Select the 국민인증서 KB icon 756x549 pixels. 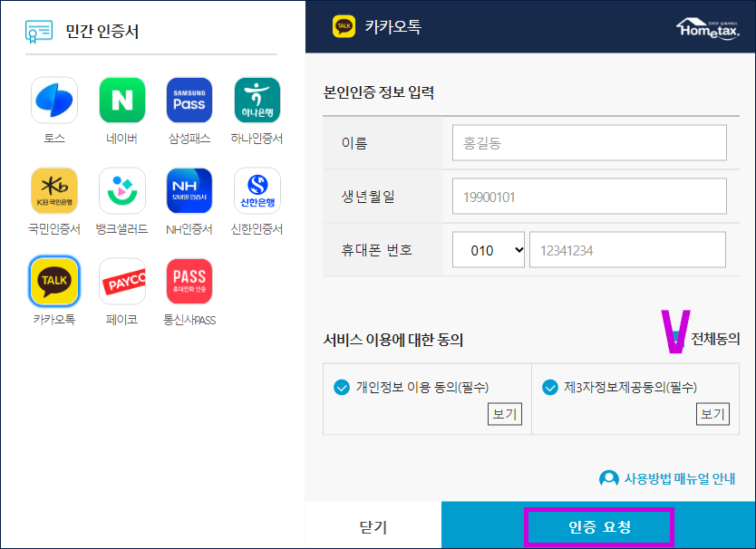click(x=53, y=190)
